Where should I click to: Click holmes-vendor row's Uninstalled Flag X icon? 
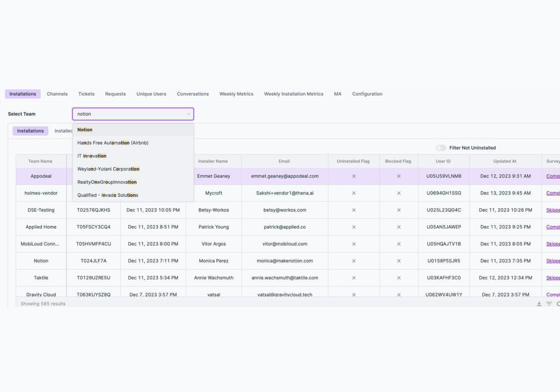354,193
